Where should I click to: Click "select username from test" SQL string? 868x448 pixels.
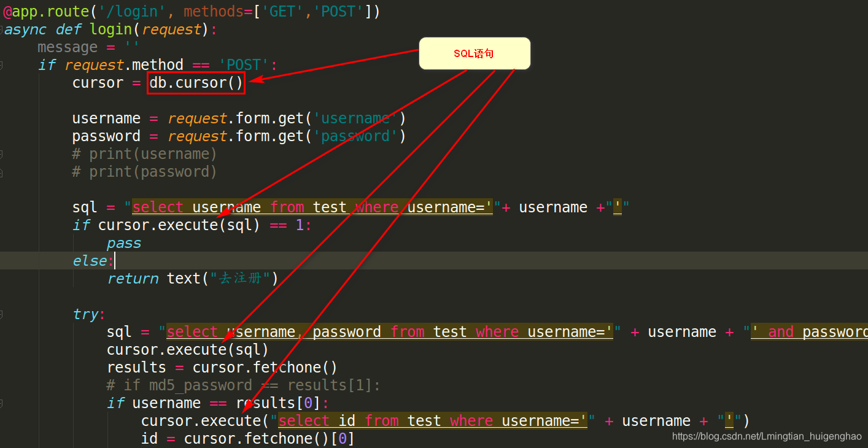click(312, 207)
